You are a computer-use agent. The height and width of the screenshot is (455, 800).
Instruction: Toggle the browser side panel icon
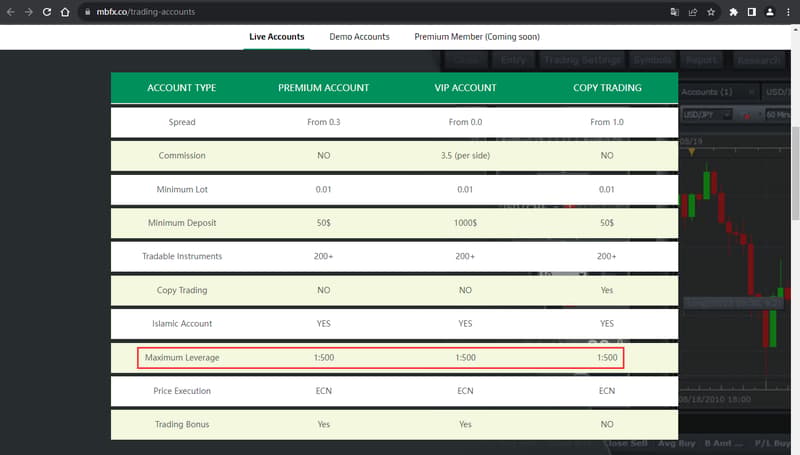click(752, 12)
